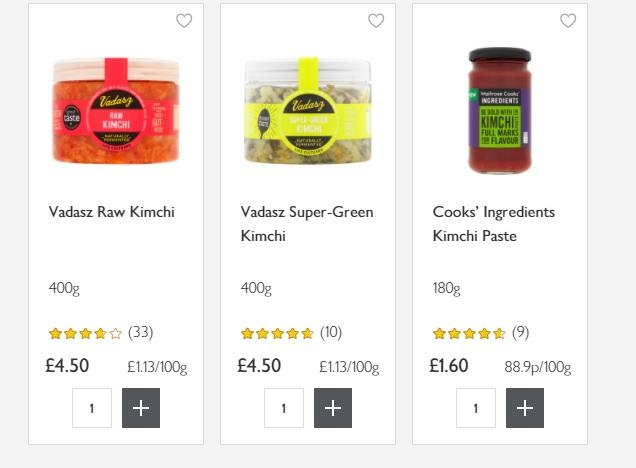Open Vadasz Raw Kimchi product image
636x468 pixels.
pos(116,110)
